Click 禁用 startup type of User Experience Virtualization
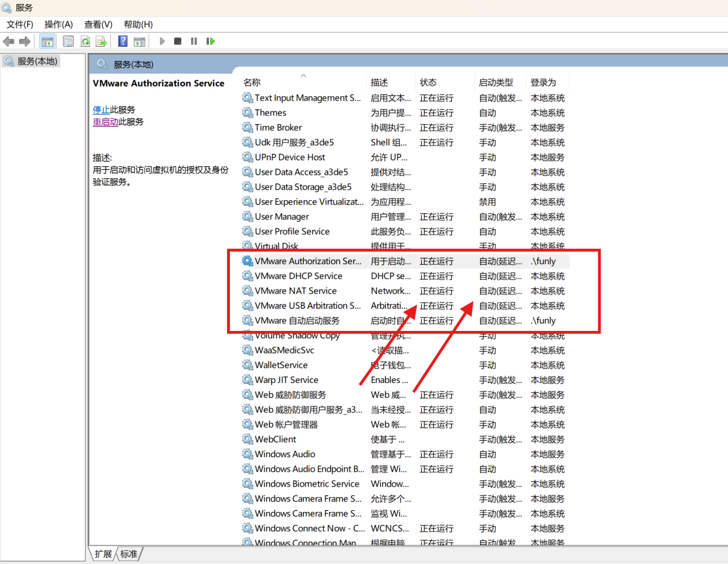 (487, 201)
